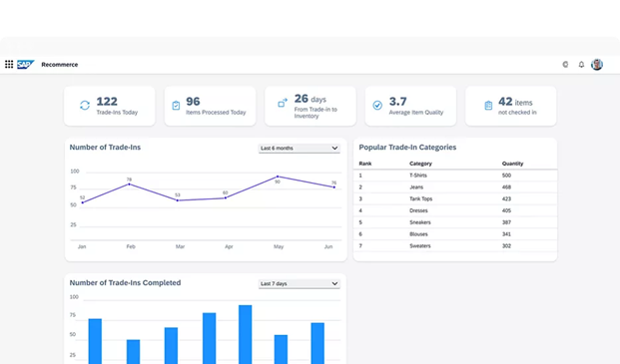Click the copilot icon beside the bell
This screenshot has width=620, height=364.
tap(565, 65)
